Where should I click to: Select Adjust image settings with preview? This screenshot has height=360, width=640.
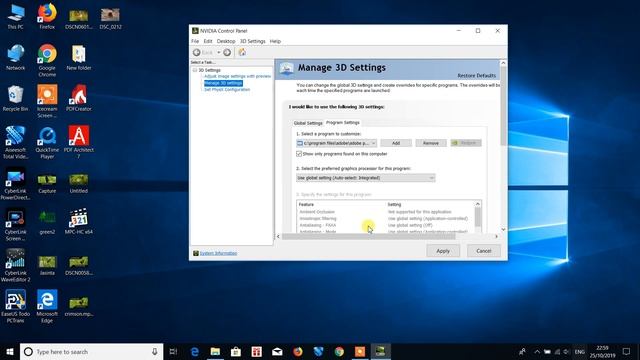tap(237, 76)
